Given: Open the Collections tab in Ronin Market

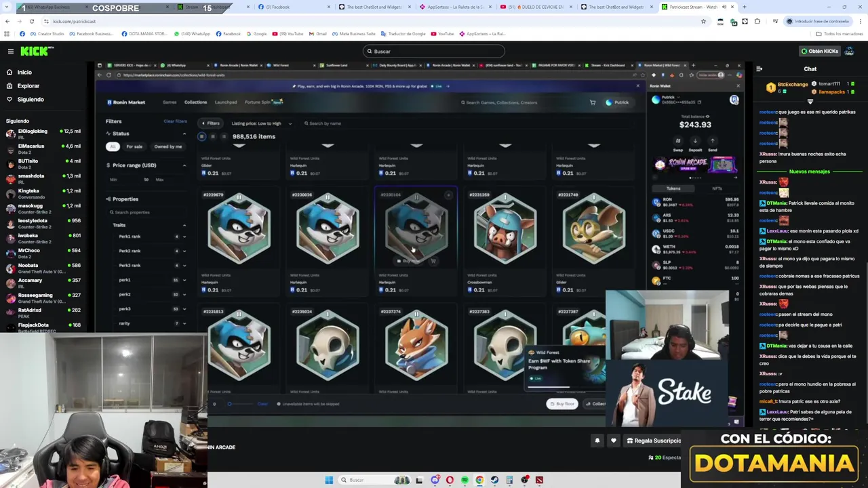Looking at the screenshot, I should tap(195, 102).
